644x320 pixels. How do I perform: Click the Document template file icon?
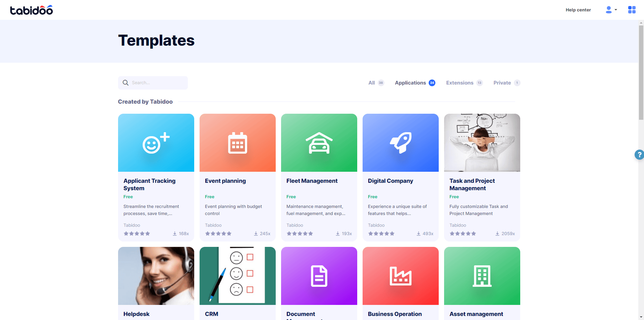click(319, 276)
